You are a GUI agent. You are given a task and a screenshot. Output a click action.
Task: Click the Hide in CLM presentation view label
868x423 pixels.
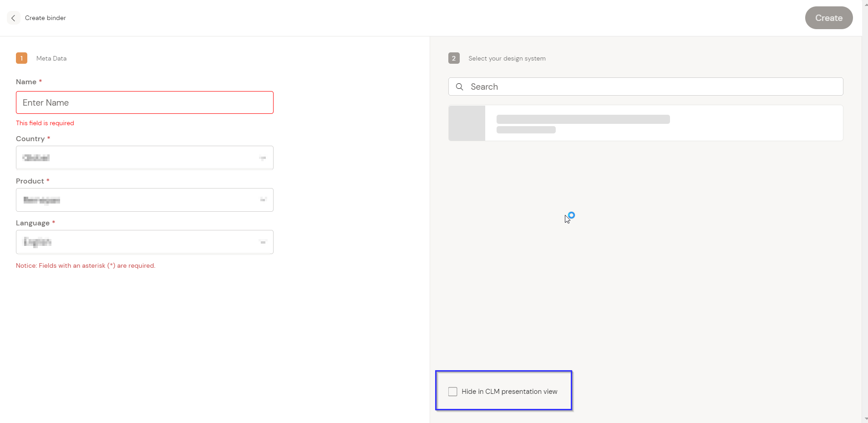point(509,392)
